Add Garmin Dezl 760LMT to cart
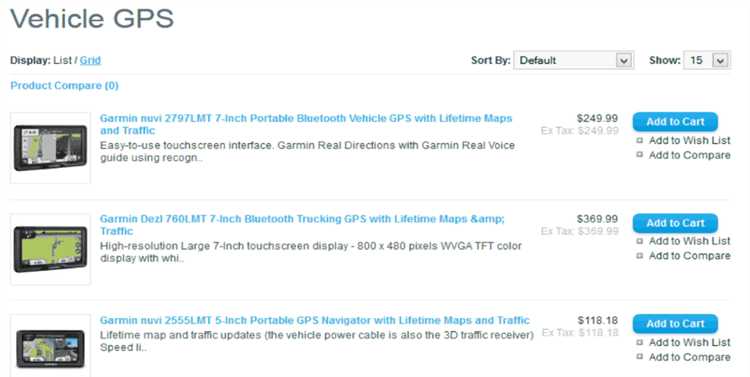Screen dimensions: 750x377 coord(675,223)
